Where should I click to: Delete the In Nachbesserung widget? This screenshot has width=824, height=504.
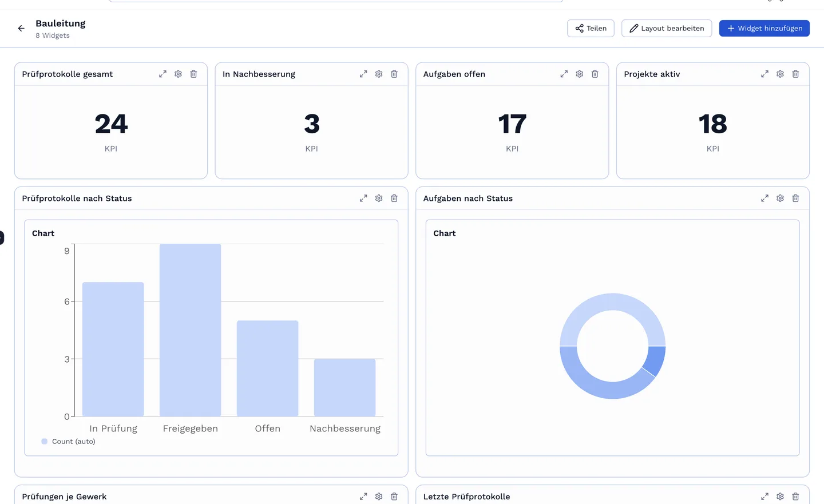pyautogui.click(x=394, y=74)
